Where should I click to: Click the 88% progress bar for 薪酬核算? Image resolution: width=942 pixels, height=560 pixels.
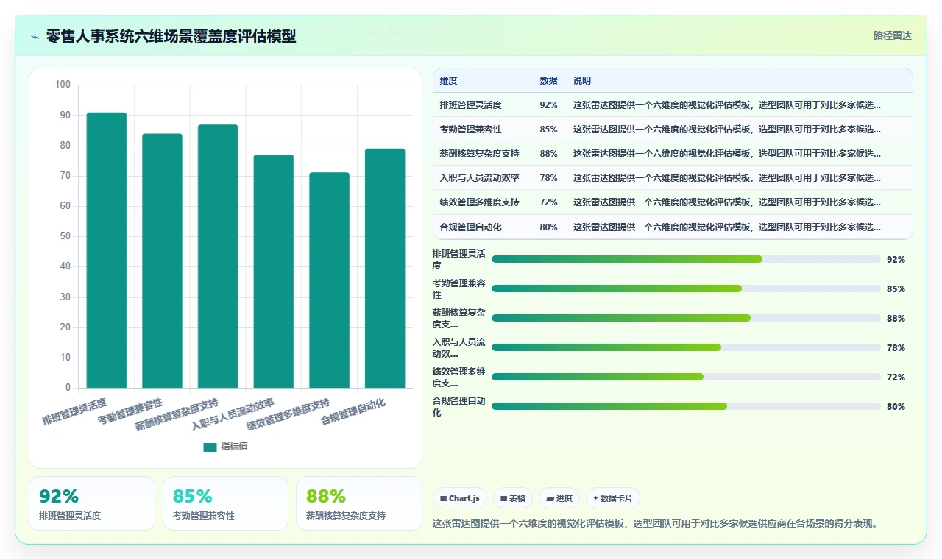(x=686, y=318)
